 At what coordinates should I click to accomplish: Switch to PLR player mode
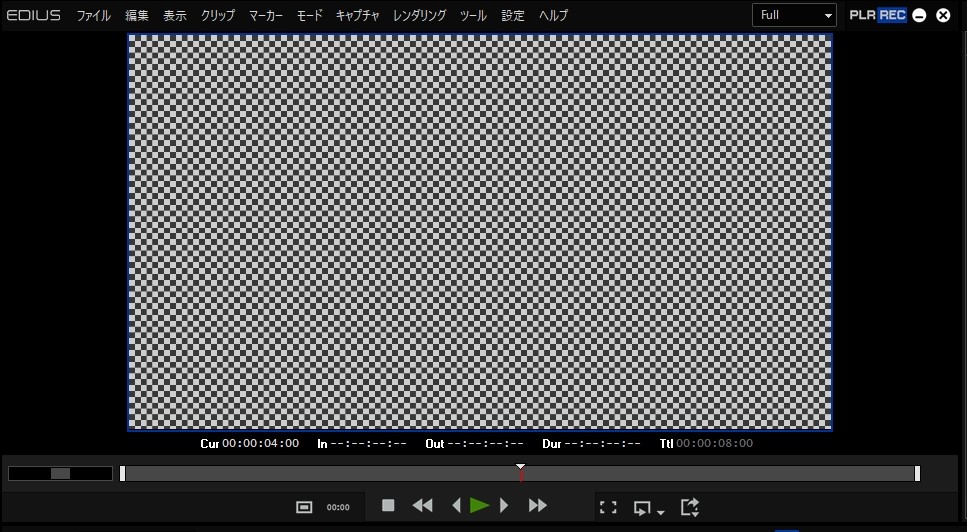coord(862,15)
